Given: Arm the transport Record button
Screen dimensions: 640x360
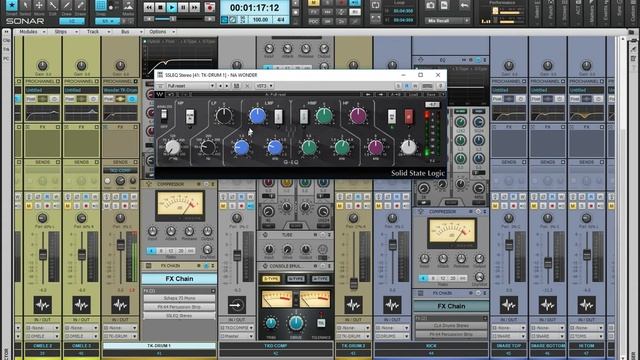Looking at the screenshot, I should 210,7.
